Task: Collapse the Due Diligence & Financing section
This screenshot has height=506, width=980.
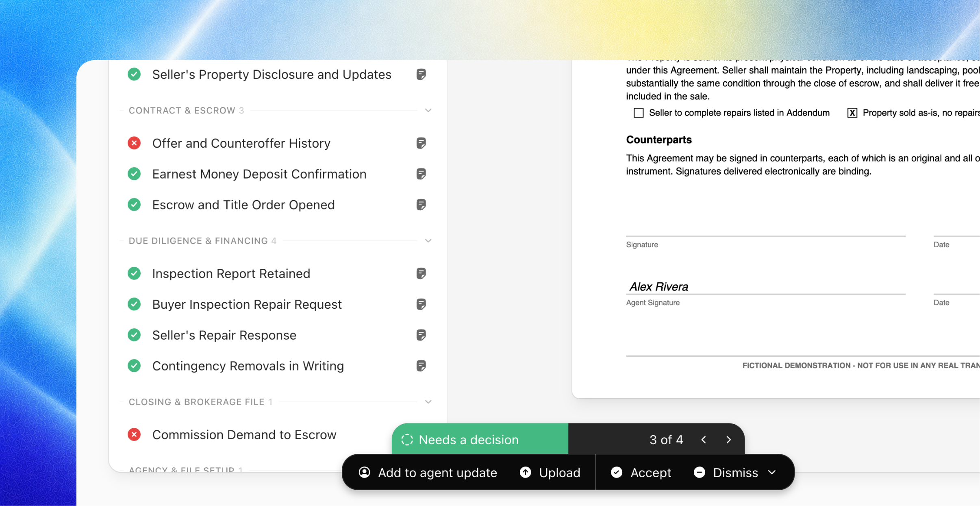Action: (428, 241)
